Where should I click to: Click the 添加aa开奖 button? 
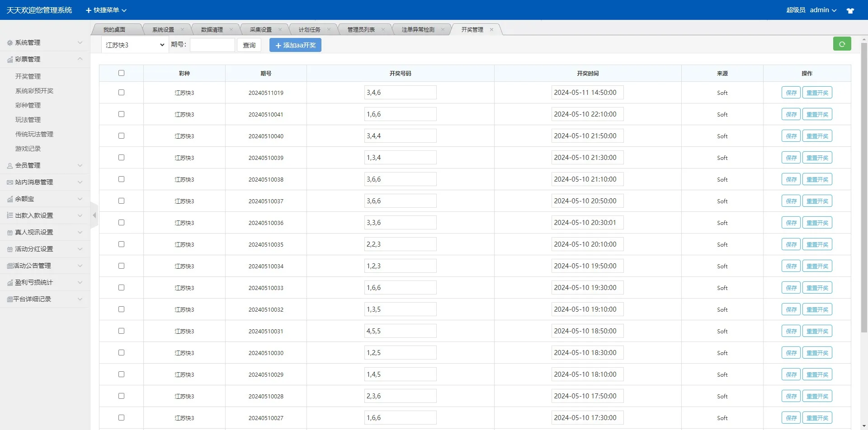point(295,45)
